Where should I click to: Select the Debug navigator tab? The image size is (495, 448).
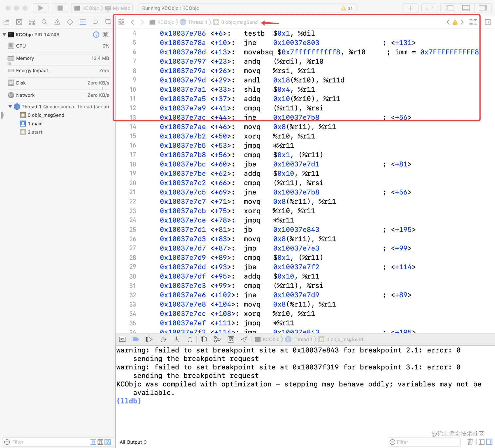(83, 22)
